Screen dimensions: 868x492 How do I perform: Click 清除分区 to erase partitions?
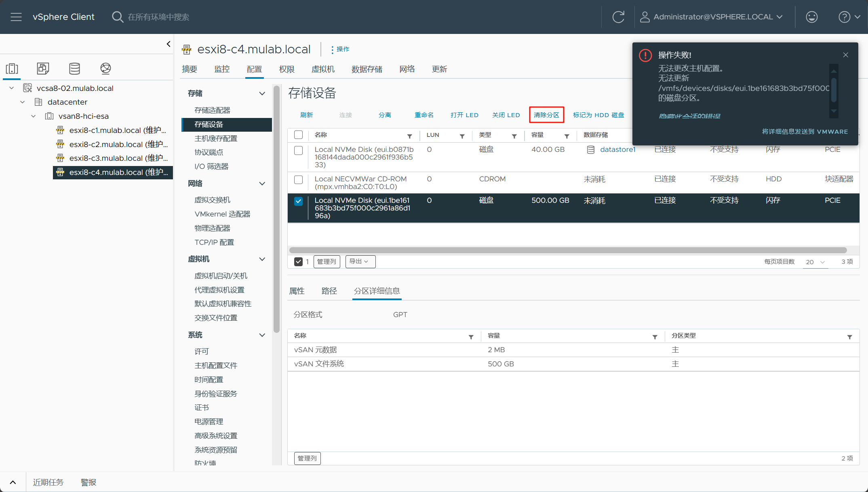[546, 115]
